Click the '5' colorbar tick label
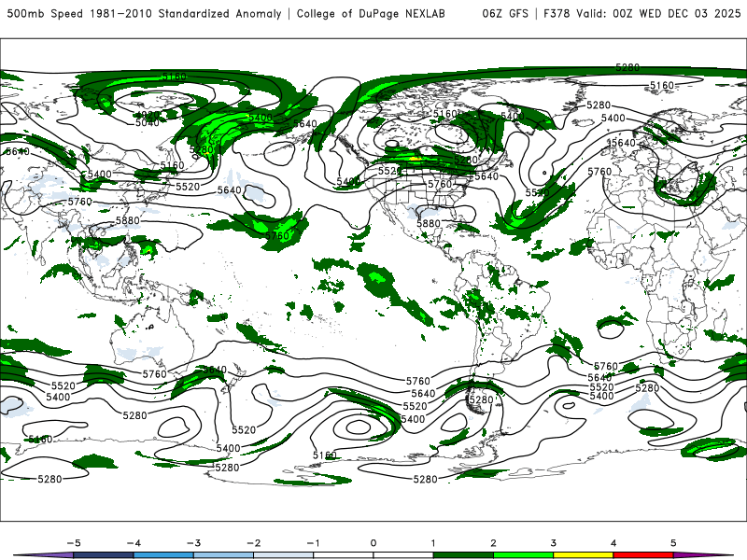 673,543
